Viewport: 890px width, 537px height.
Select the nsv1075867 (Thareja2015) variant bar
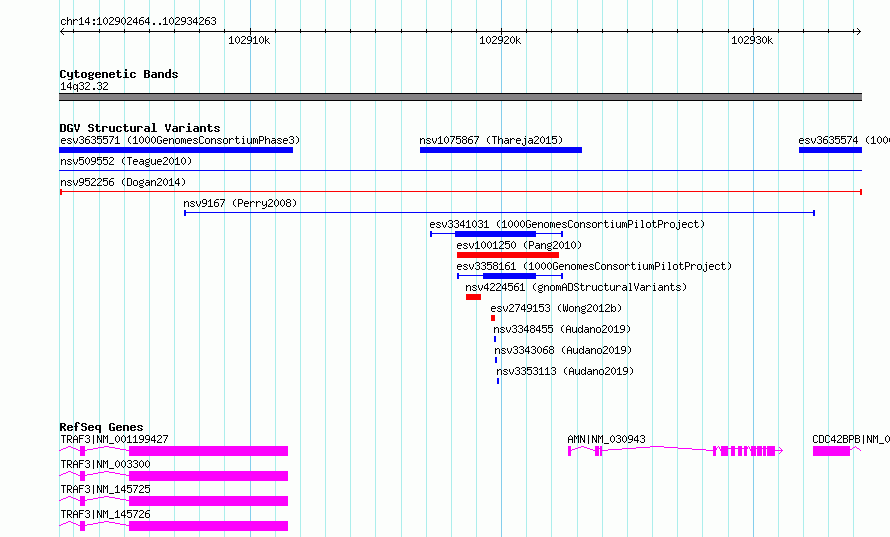[501, 150]
